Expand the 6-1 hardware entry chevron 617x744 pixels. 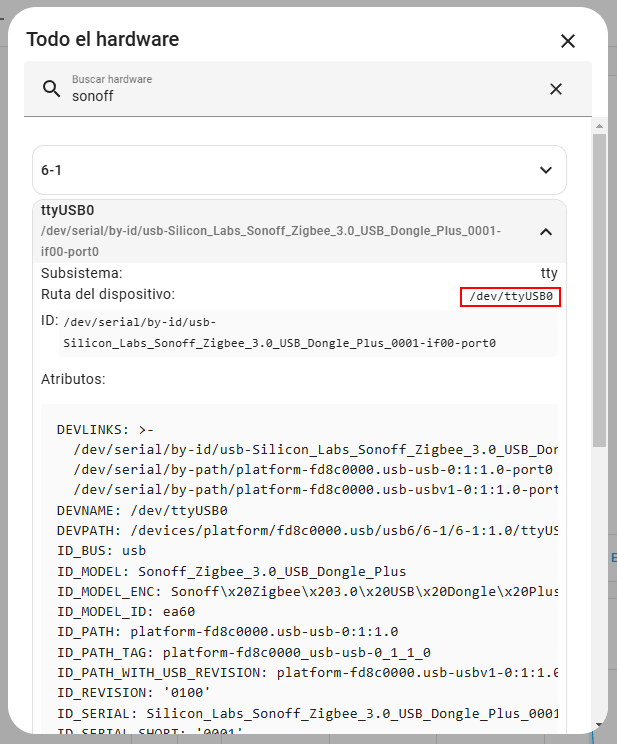pos(546,170)
